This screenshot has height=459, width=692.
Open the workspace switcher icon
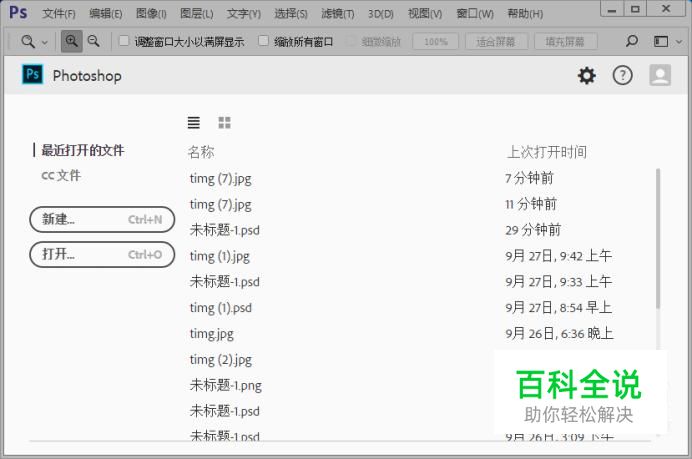tap(661, 41)
